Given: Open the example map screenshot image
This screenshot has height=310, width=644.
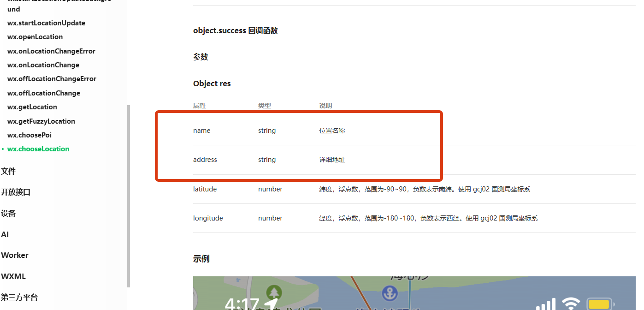Looking at the screenshot, I should (414, 293).
